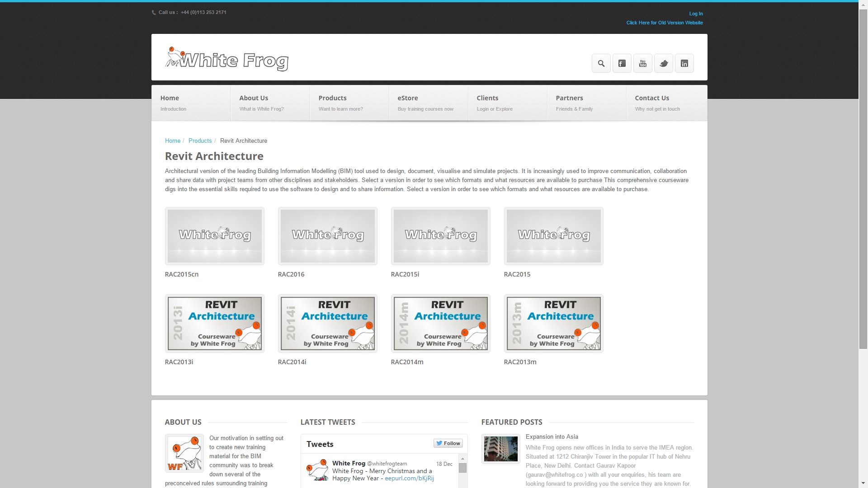868x488 pixels.
Task: Open the RAC2015i product thumbnail
Action: (441, 236)
